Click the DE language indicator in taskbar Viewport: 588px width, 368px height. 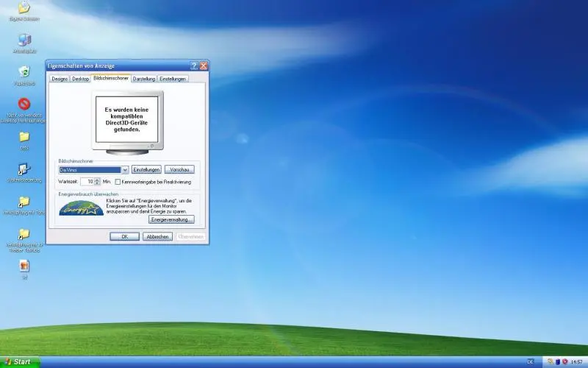[531, 361]
